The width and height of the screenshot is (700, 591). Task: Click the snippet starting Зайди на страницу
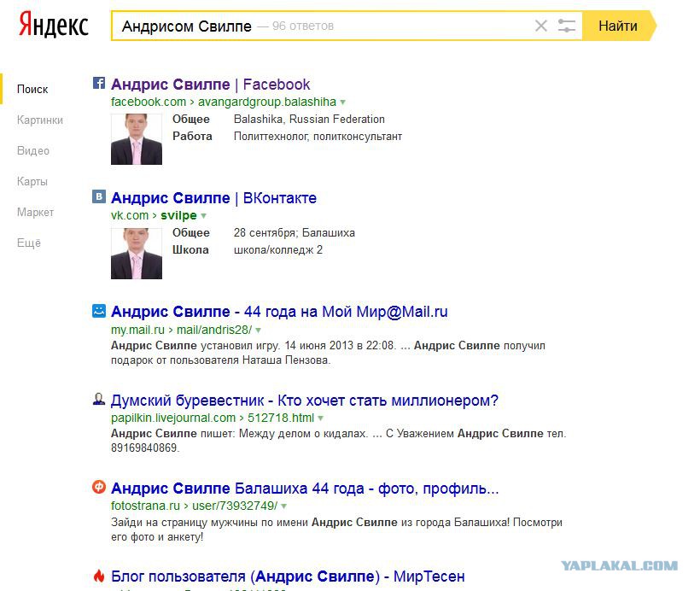click(336, 530)
